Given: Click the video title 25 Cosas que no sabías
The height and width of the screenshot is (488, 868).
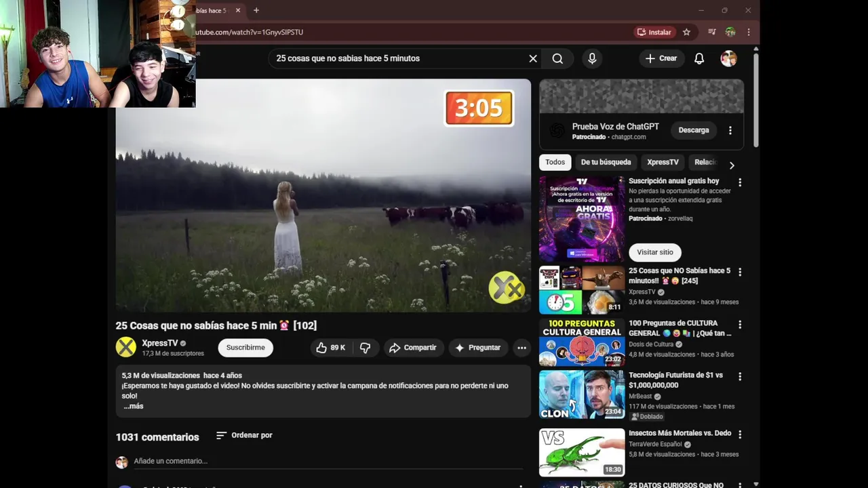Looking at the screenshot, I should pyautogui.click(x=216, y=325).
